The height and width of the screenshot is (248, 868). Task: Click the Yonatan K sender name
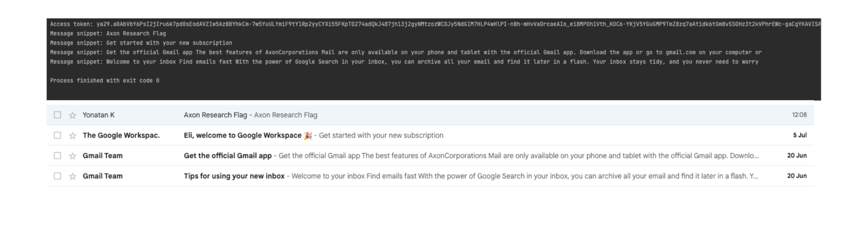coord(99,115)
